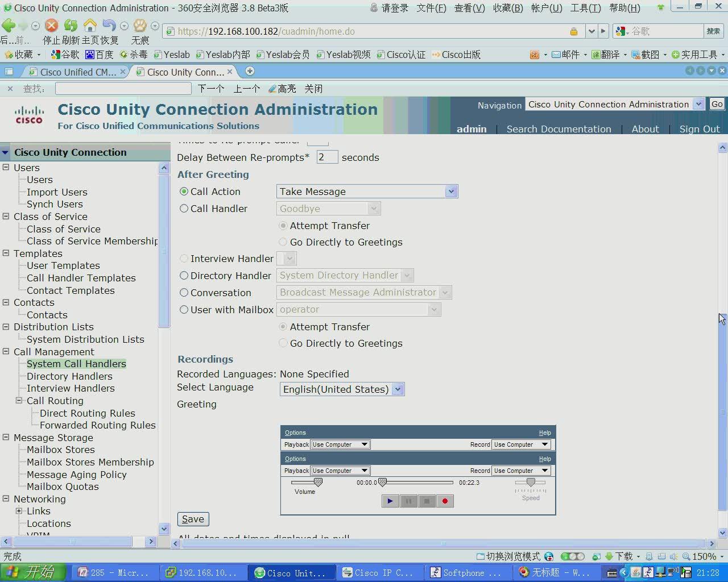Click the Sign Out link
728x582 pixels.
[x=700, y=129]
